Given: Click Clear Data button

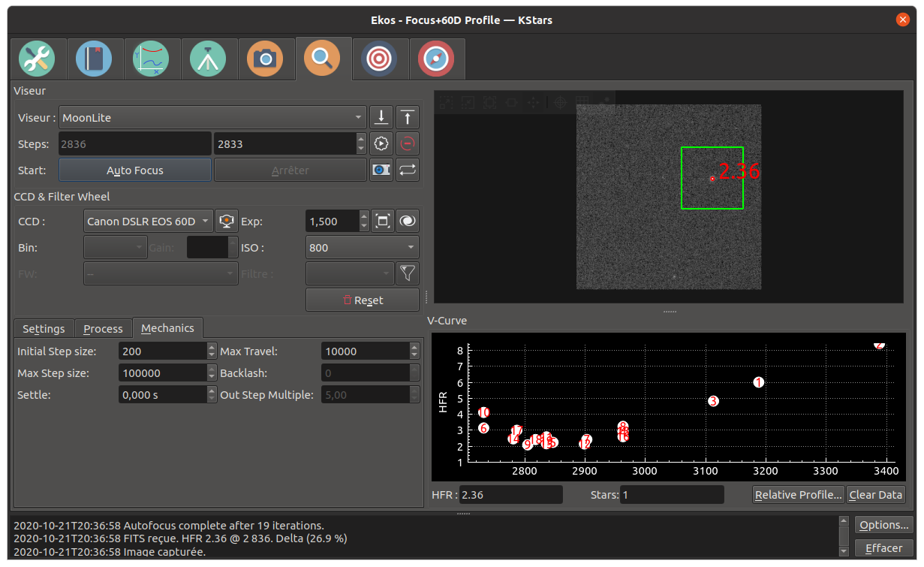Looking at the screenshot, I should pyautogui.click(x=876, y=495).
